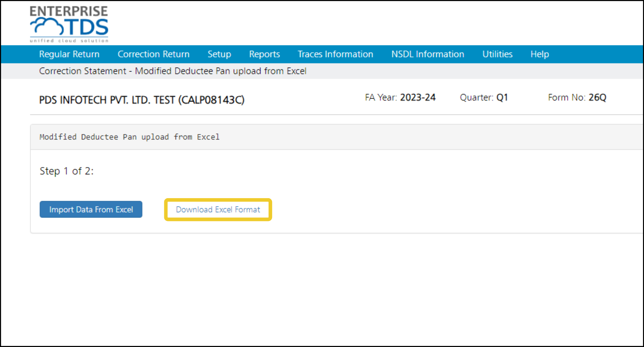Open the Traces Information menu
Viewport: 644px width, 347px height.
coord(336,54)
